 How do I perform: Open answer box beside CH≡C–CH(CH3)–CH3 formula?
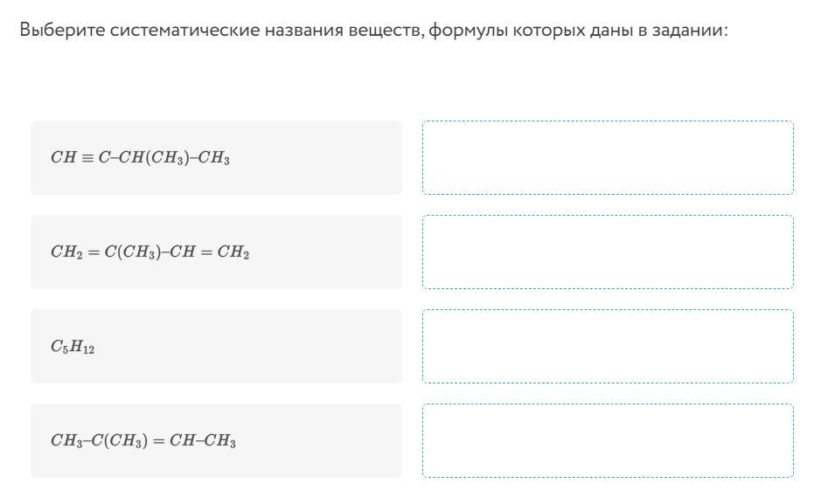tap(608, 157)
